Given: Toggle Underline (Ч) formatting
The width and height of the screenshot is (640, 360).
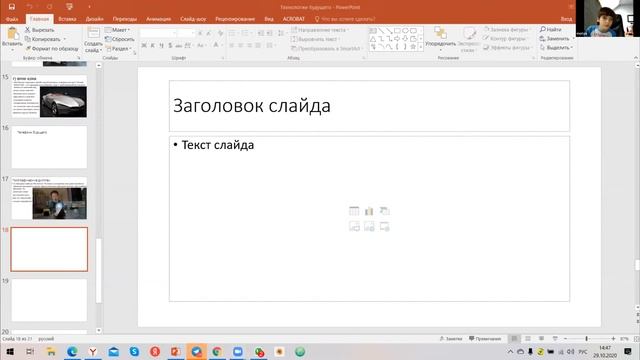Looking at the screenshot, I should click(x=161, y=46).
